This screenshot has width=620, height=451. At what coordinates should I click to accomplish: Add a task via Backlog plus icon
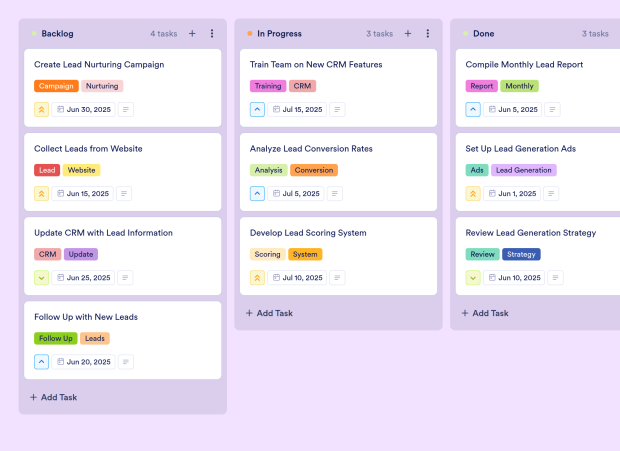tap(192, 34)
